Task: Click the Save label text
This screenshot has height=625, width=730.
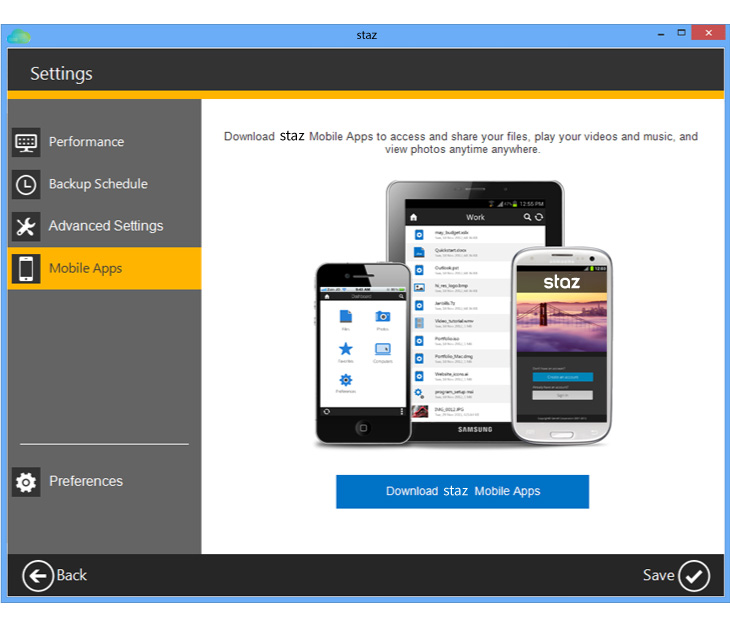Action: [658, 575]
